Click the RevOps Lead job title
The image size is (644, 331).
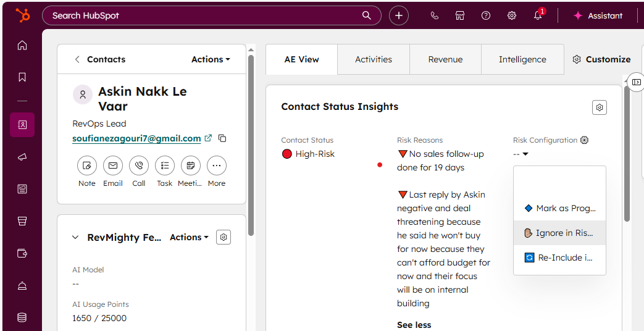(99, 124)
